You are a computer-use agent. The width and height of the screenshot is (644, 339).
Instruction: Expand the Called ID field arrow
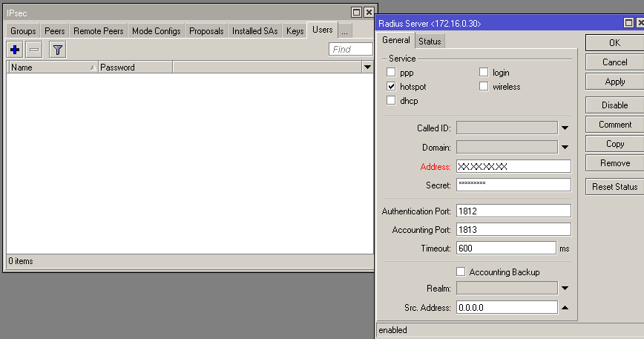click(565, 128)
